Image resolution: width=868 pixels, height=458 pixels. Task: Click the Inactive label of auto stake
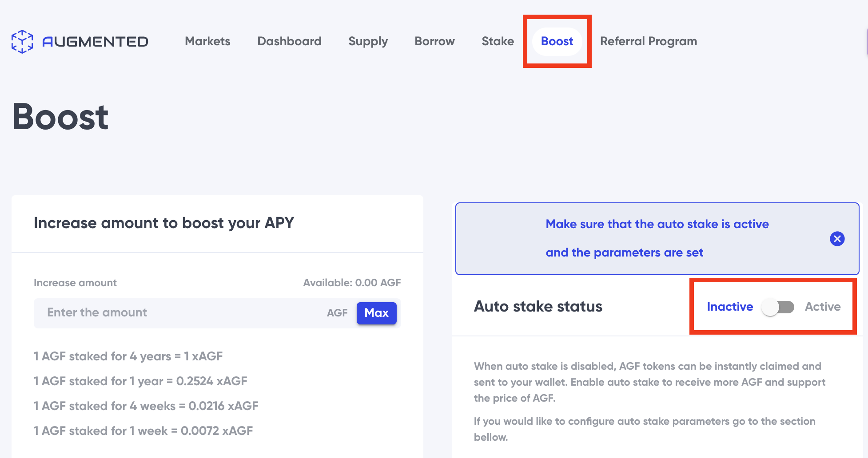click(729, 307)
